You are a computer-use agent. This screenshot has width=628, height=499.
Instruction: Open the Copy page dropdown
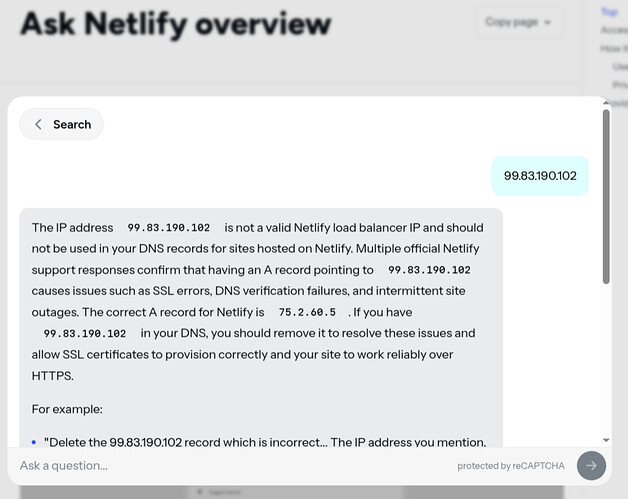(517, 22)
